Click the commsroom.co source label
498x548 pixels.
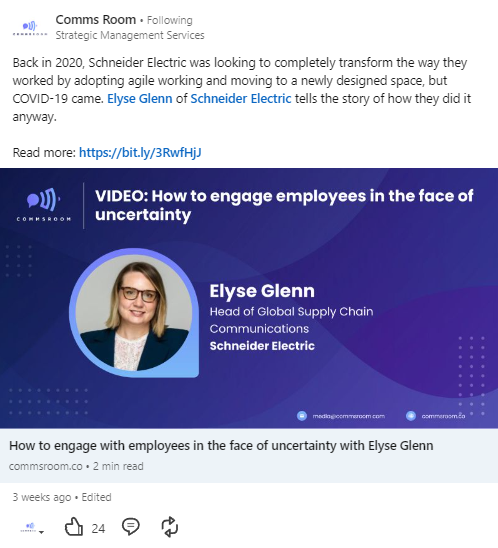[46, 466]
